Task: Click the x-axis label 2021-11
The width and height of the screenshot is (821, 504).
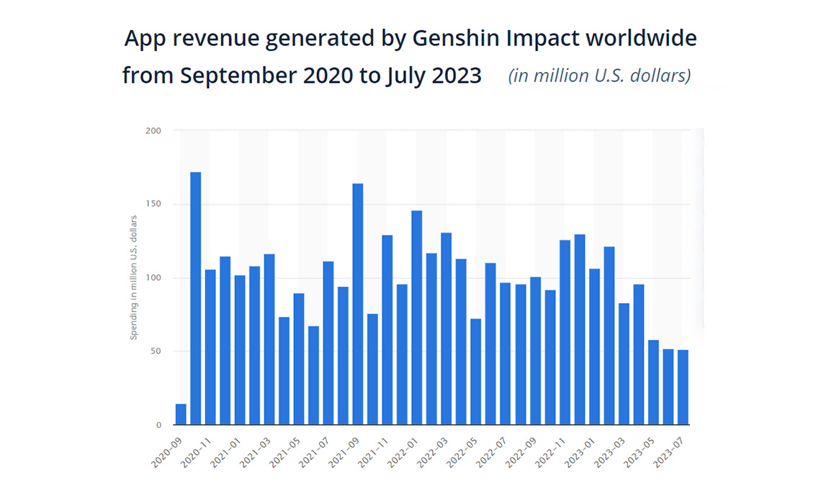Action: tap(373, 453)
